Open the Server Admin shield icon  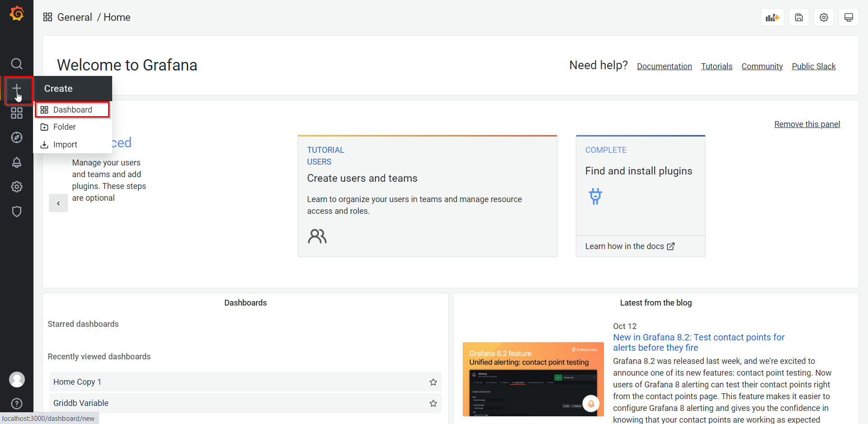[x=17, y=212]
